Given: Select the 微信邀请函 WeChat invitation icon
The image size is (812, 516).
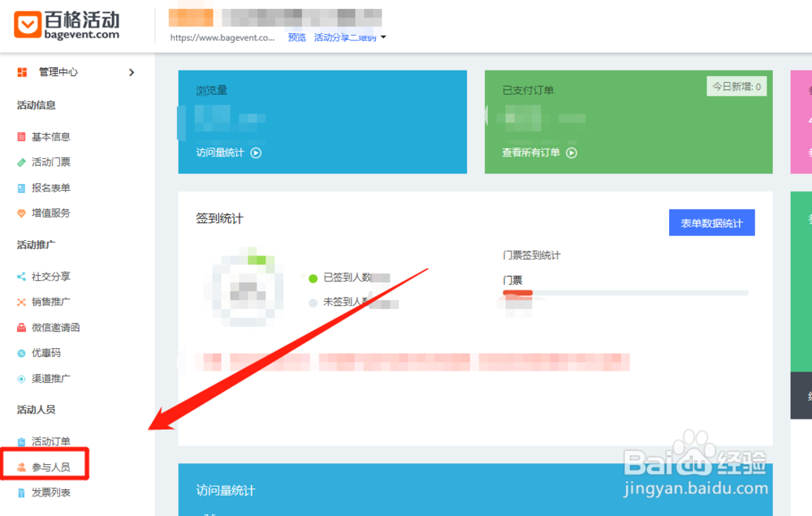Looking at the screenshot, I should pyautogui.click(x=20, y=327).
